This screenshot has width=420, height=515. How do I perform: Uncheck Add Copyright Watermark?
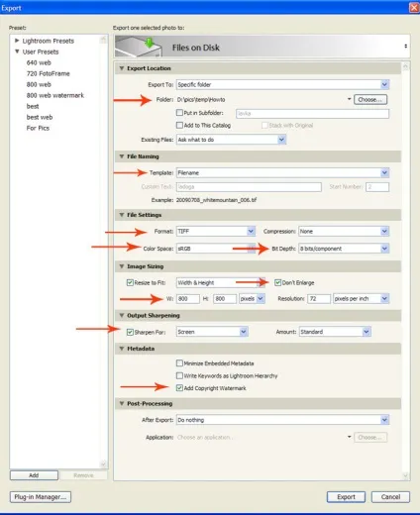tap(179, 388)
